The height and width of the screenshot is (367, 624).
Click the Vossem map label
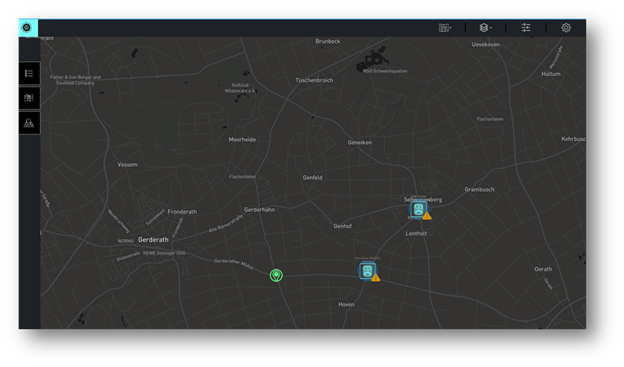[127, 164]
